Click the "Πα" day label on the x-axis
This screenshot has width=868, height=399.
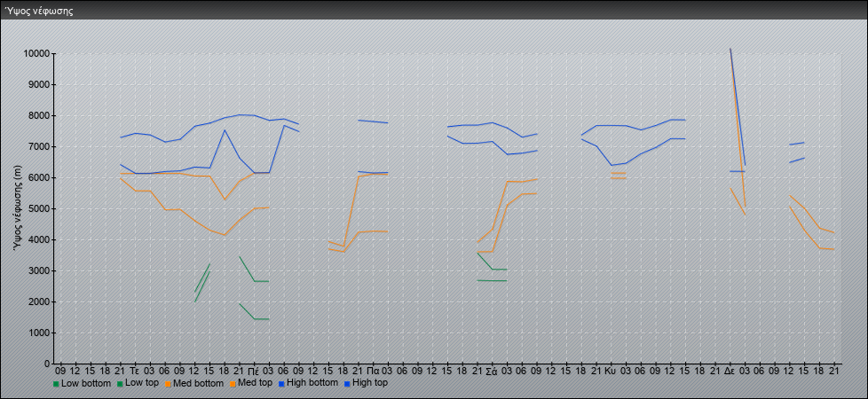click(x=373, y=371)
